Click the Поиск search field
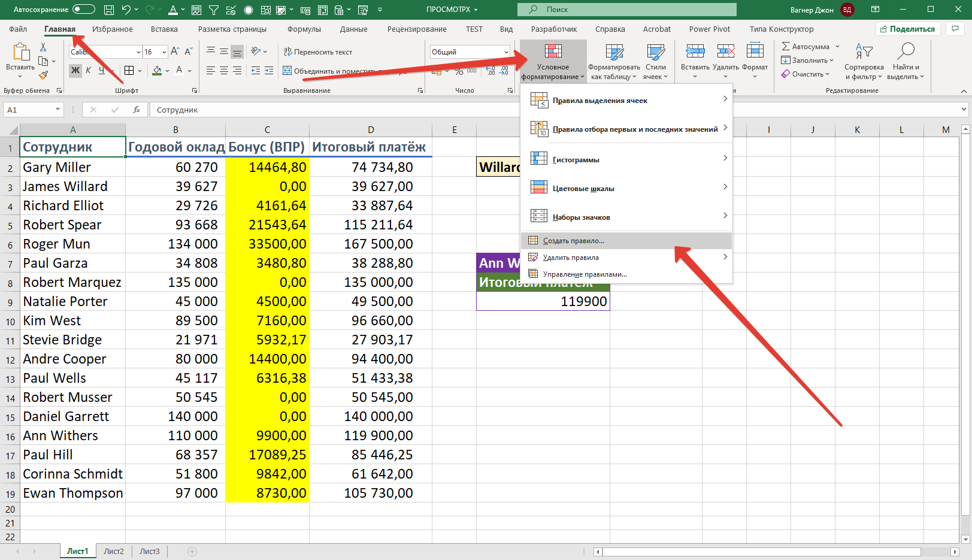 [x=626, y=10]
